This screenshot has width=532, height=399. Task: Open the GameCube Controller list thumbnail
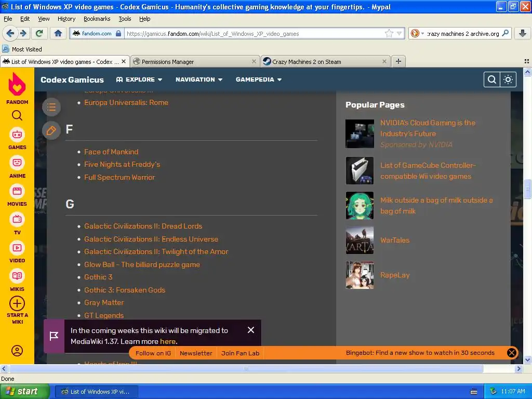[x=360, y=170]
